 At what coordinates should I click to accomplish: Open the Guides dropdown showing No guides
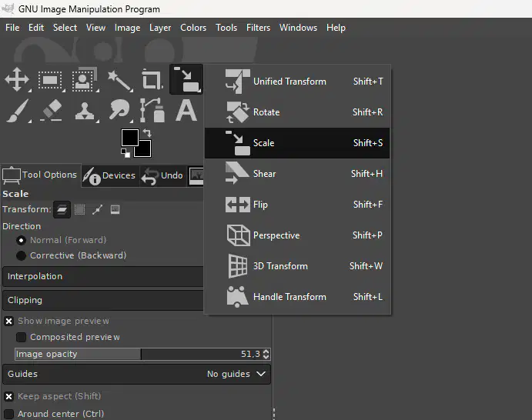tap(137, 374)
